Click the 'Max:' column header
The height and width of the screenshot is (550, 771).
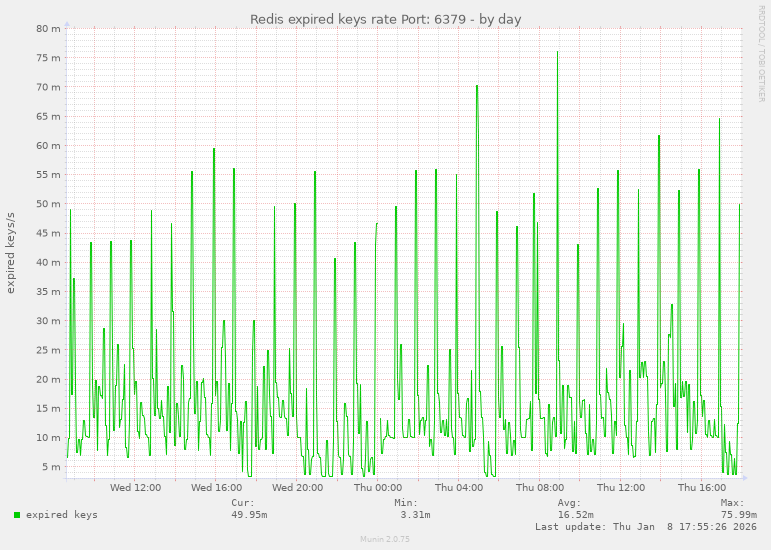[733, 503]
